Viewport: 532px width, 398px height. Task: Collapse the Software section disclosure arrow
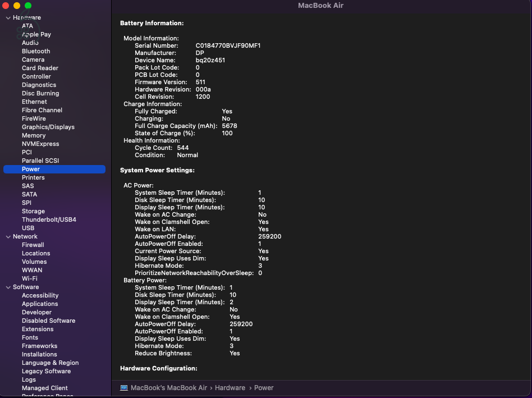click(x=8, y=287)
